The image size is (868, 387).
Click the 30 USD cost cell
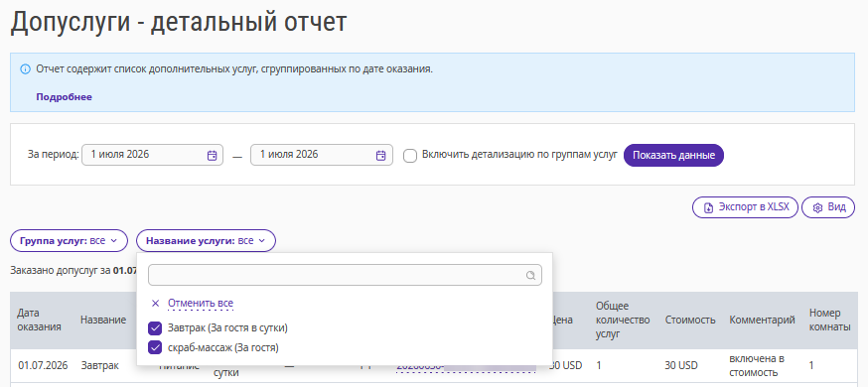681,365
